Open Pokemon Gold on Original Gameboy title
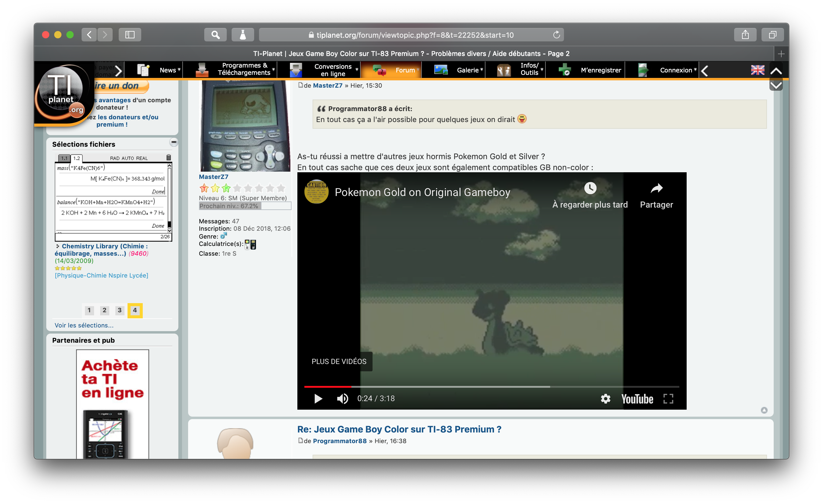Viewport: 823px width, 504px height. (422, 192)
